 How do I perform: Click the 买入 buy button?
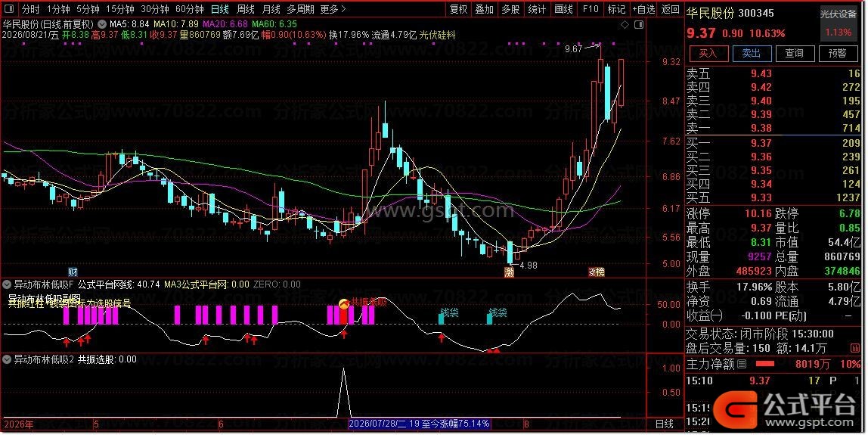click(707, 53)
